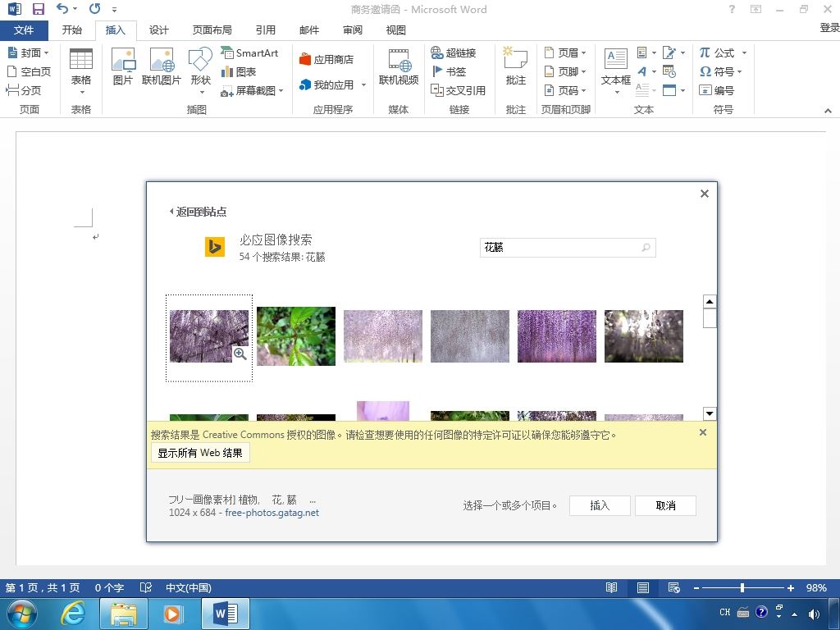The width and height of the screenshot is (840, 630).
Task: Open the 页码 page number dropdown
Action: coord(565,90)
